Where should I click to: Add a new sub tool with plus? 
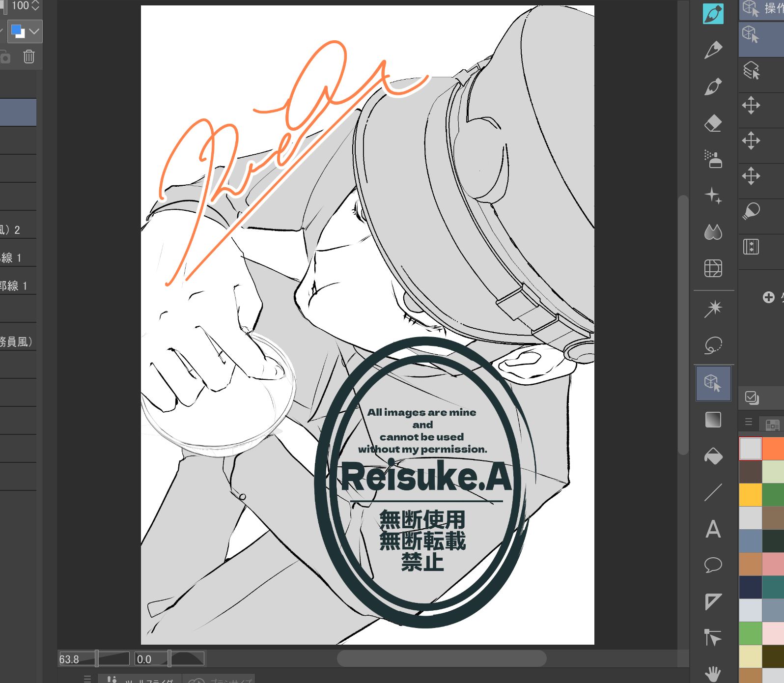[768, 297]
